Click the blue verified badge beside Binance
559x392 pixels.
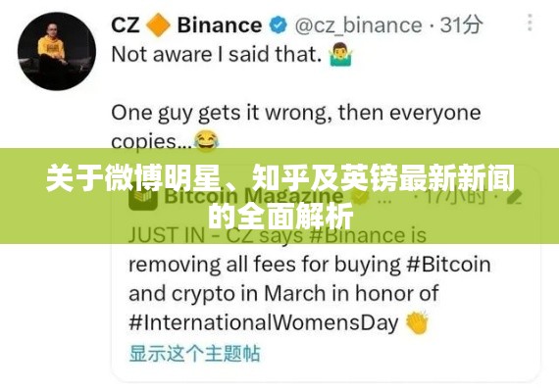point(279,25)
